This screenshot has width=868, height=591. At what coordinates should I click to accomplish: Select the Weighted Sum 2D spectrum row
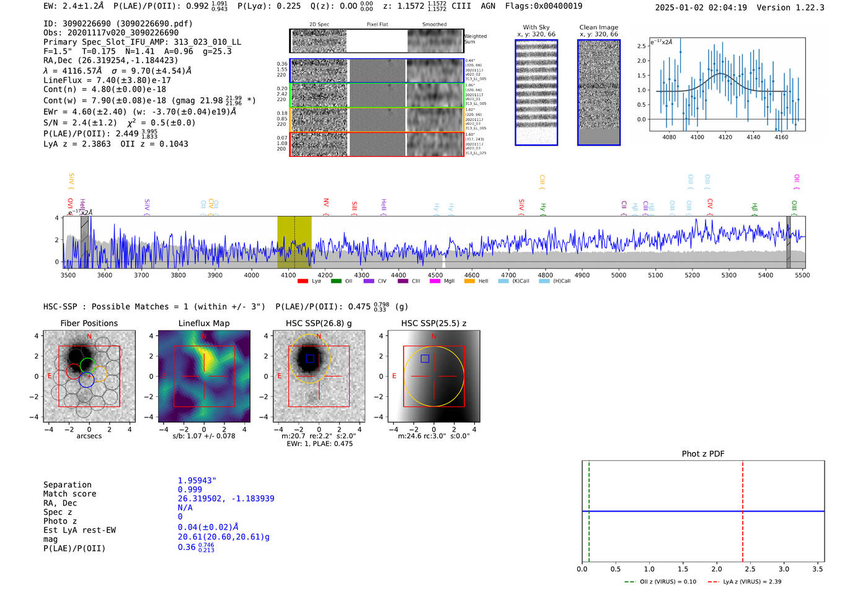click(376, 41)
